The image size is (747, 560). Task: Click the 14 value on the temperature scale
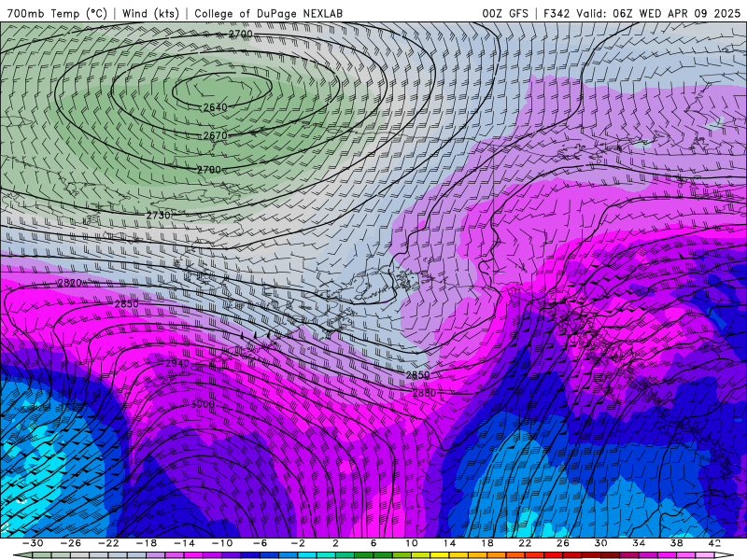point(449,543)
